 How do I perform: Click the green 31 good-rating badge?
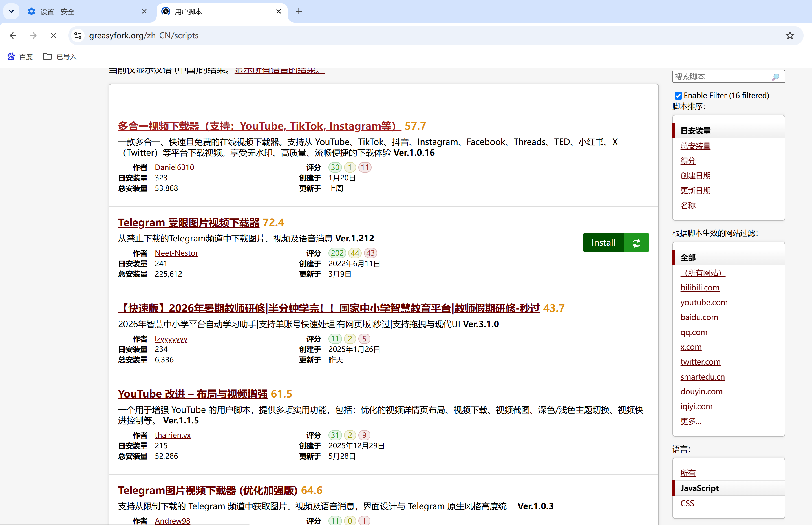pos(335,435)
